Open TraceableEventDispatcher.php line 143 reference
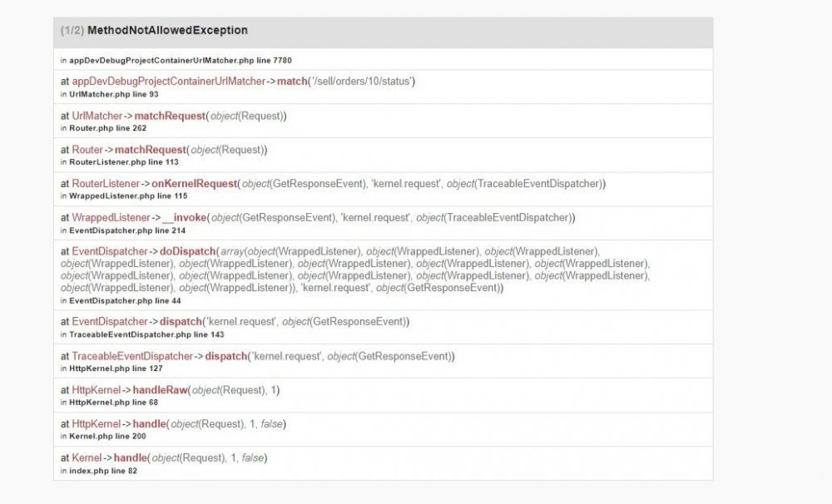Viewport: 832px width, 504px height. [x=146, y=335]
